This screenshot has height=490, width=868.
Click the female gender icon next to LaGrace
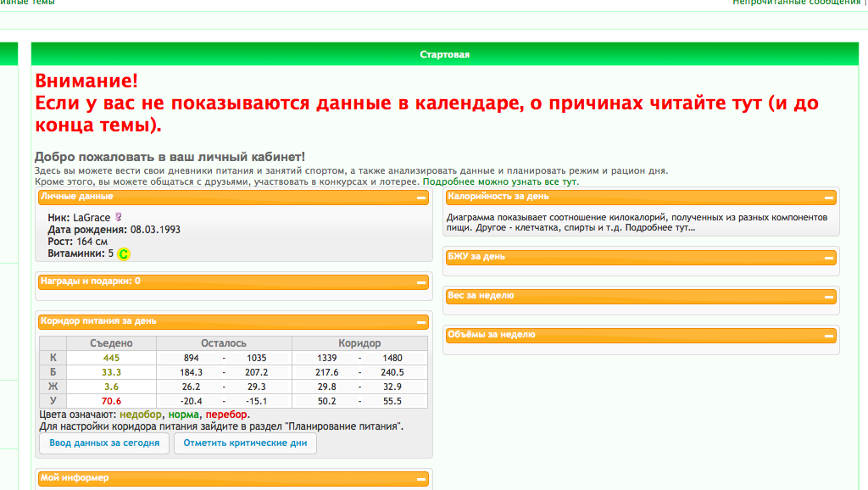coord(118,217)
